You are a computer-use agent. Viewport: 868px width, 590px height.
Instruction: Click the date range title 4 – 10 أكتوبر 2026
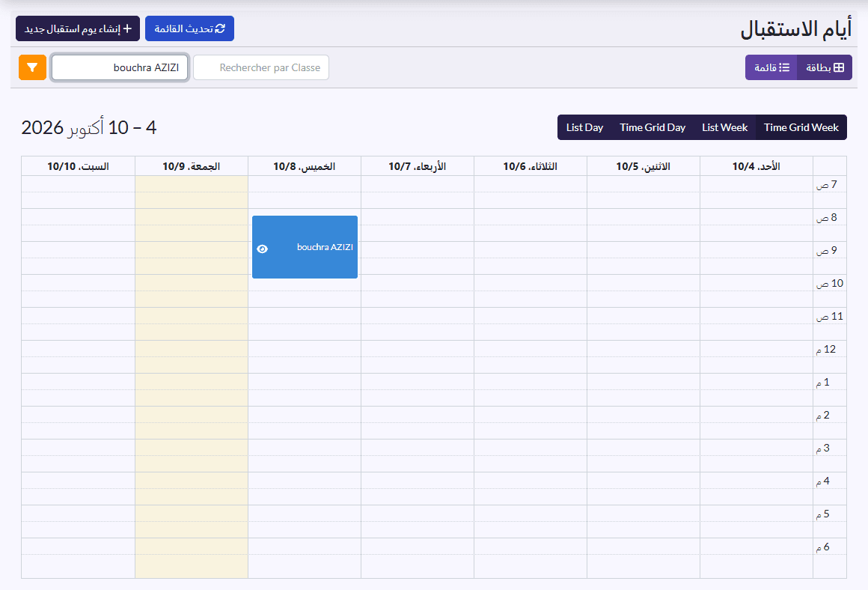click(89, 127)
